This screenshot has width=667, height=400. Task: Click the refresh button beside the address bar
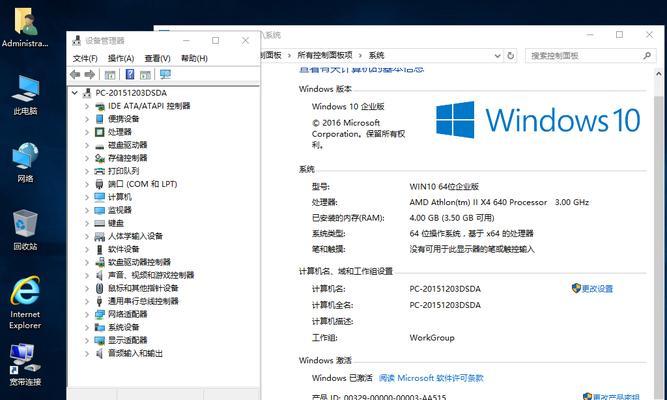(510, 56)
